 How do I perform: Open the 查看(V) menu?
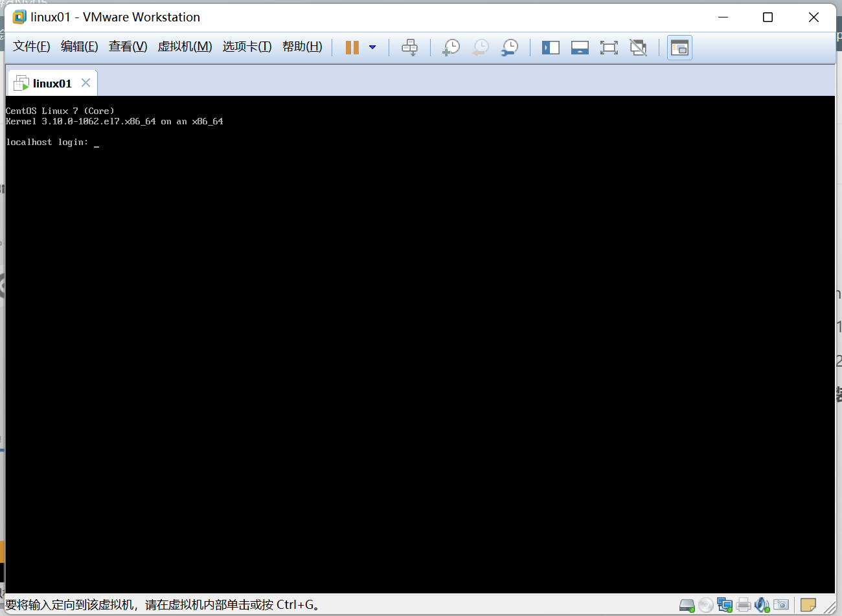pyautogui.click(x=128, y=47)
